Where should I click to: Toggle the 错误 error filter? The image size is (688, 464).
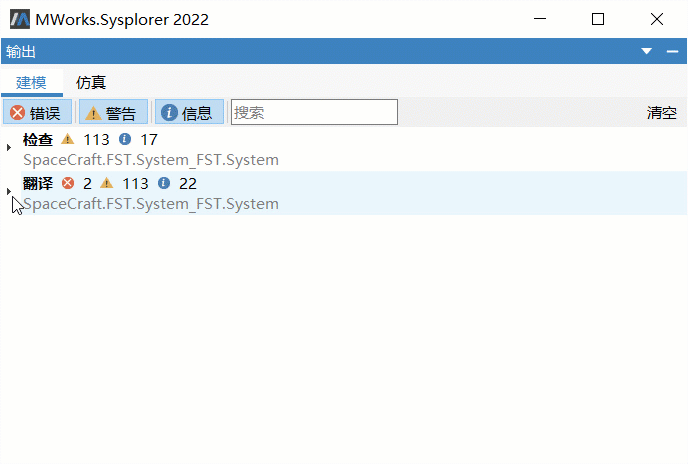coord(37,112)
